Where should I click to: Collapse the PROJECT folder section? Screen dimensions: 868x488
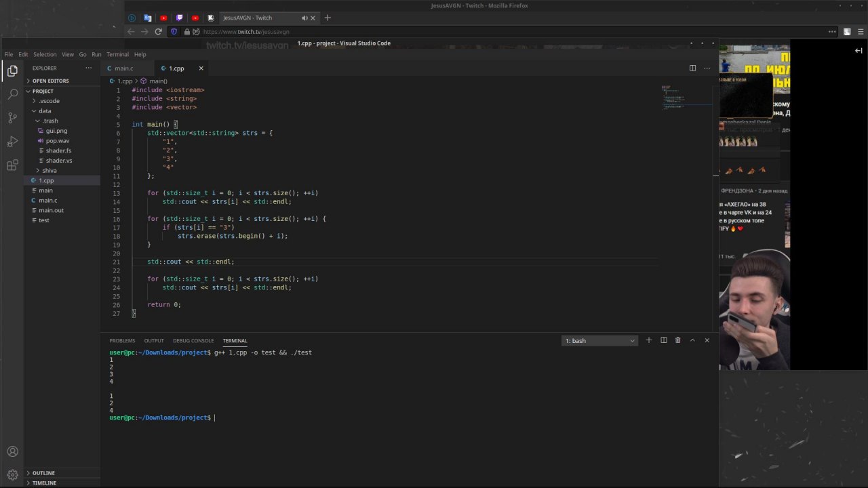62,91
